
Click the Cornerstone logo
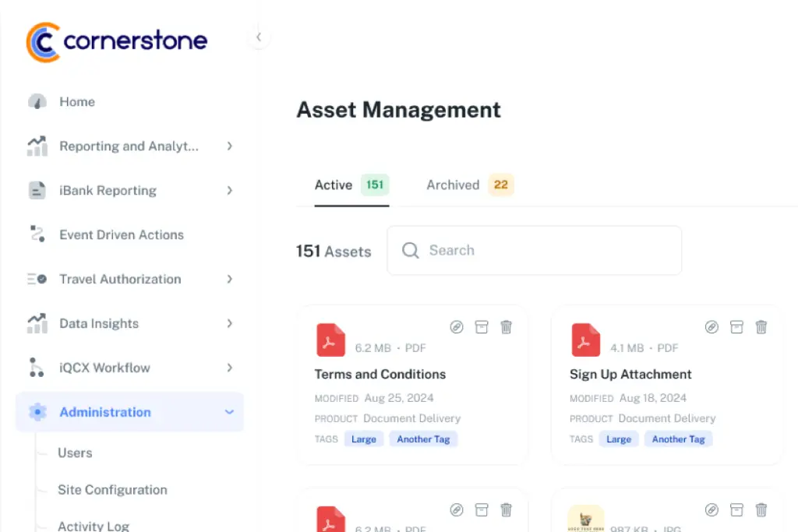click(x=117, y=42)
